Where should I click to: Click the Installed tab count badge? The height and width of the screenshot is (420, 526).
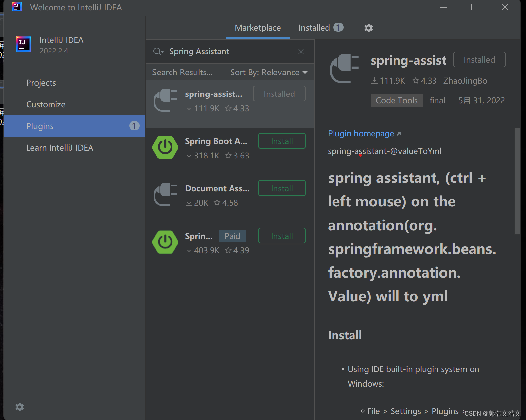pyautogui.click(x=338, y=27)
